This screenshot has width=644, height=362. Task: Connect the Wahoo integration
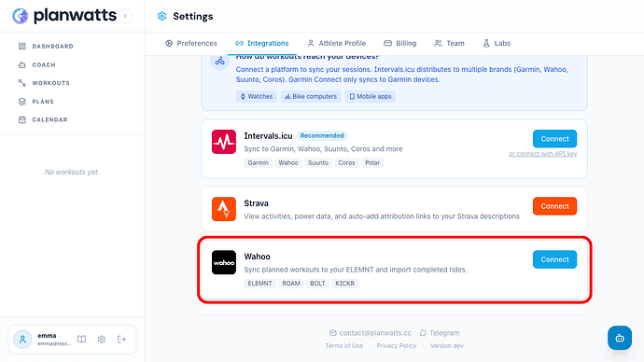555,259
